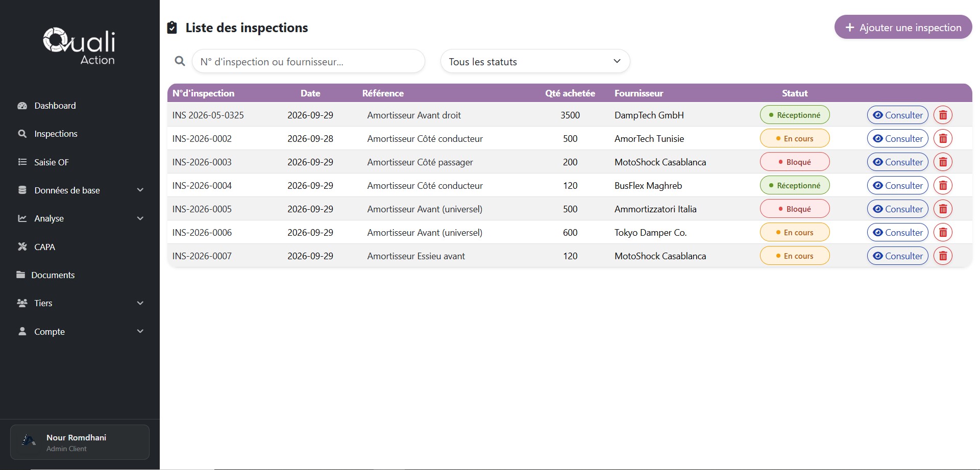Click the Dashboard gauge icon
The image size is (980, 470).
pyautogui.click(x=22, y=106)
